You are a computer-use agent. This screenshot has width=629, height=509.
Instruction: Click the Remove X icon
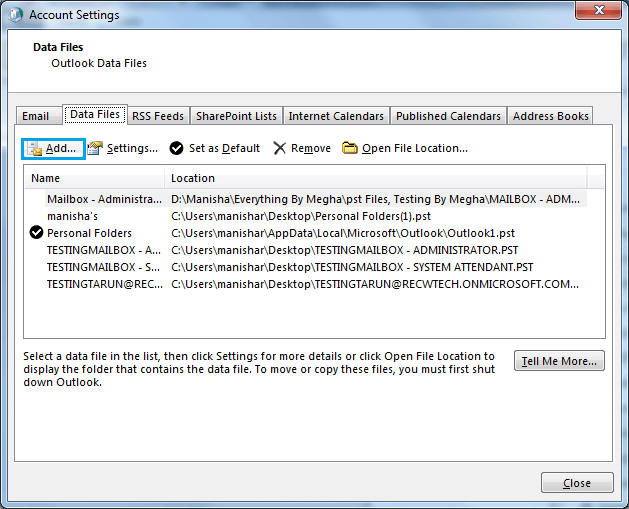(279, 148)
